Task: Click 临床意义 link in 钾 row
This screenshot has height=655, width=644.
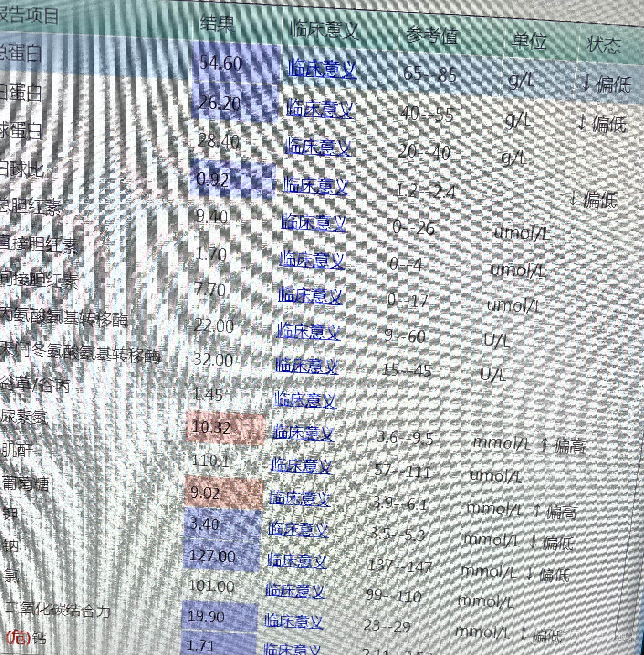Action: point(298,530)
